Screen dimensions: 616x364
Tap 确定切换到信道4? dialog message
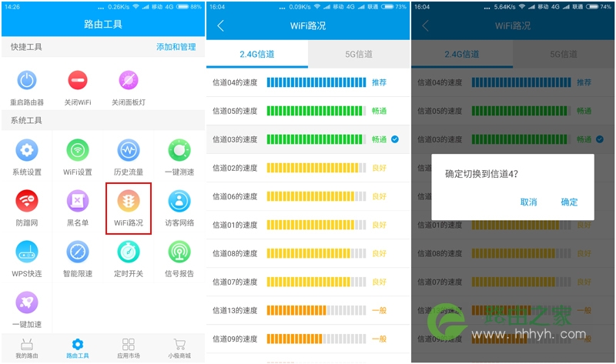482,174
